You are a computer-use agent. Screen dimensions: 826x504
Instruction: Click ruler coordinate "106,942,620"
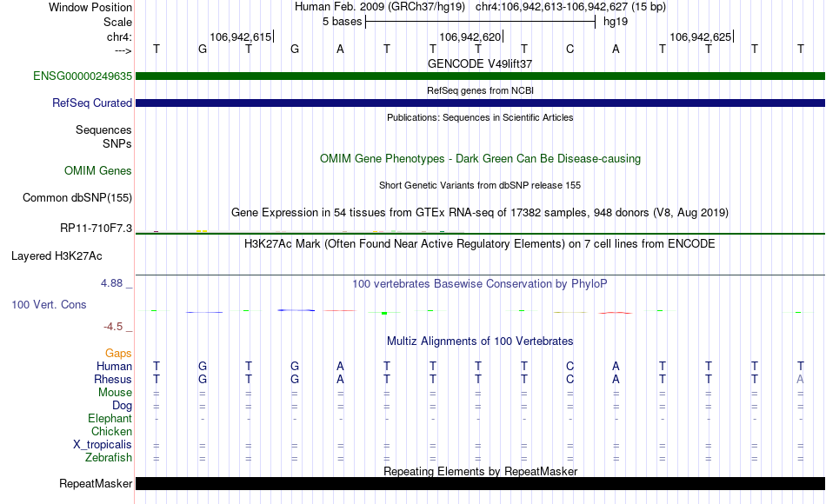coord(470,36)
